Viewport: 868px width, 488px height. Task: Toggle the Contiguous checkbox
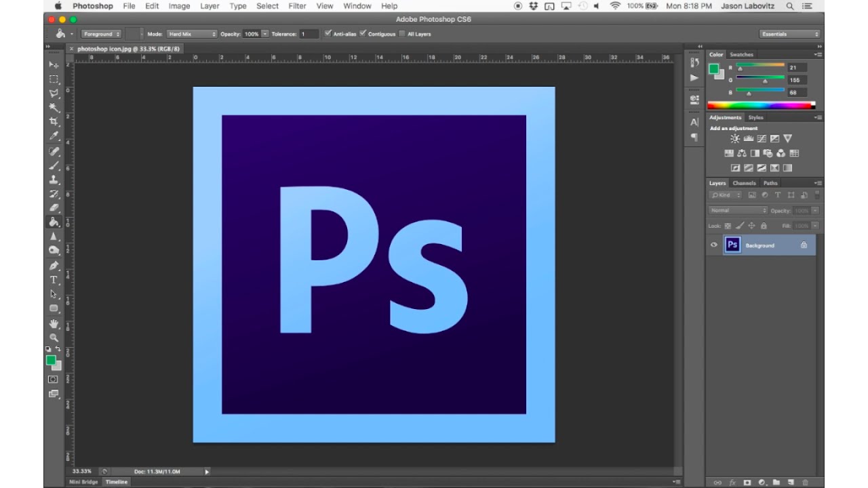pos(363,33)
